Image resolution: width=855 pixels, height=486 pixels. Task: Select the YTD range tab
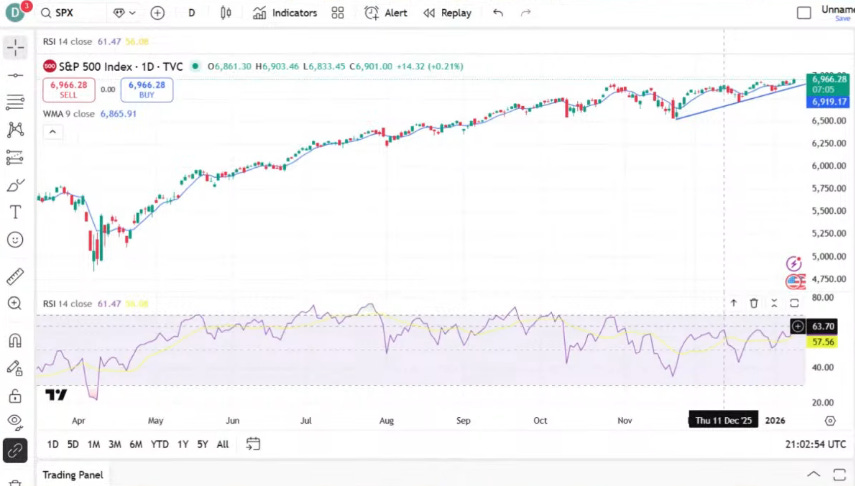(x=160, y=445)
